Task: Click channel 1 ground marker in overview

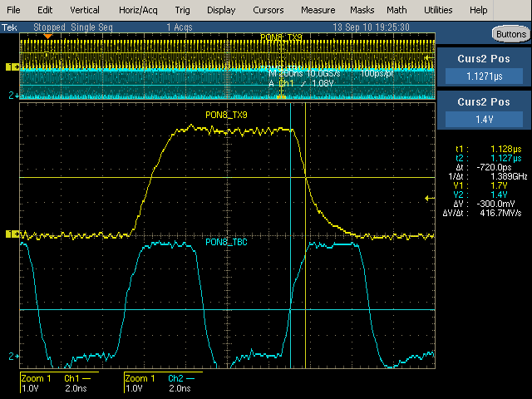Action: pyautogui.click(x=12, y=66)
